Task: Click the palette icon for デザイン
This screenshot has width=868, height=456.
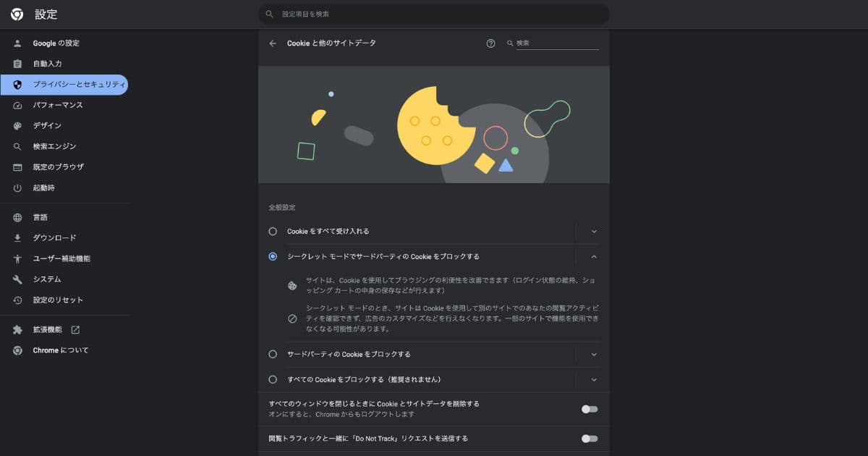Action: coord(17,126)
